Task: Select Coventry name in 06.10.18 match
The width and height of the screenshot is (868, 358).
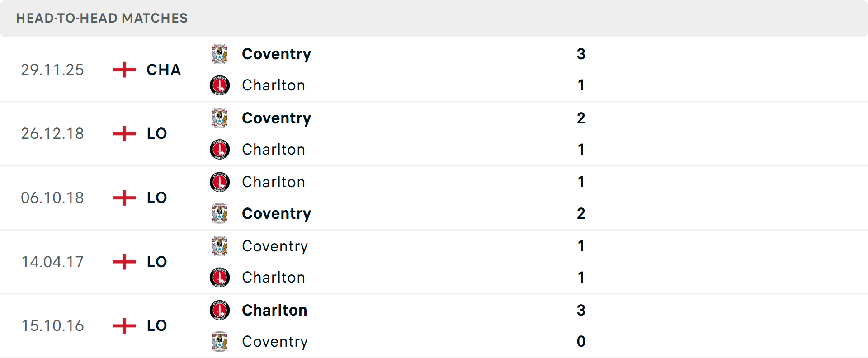Action: pos(276,214)
